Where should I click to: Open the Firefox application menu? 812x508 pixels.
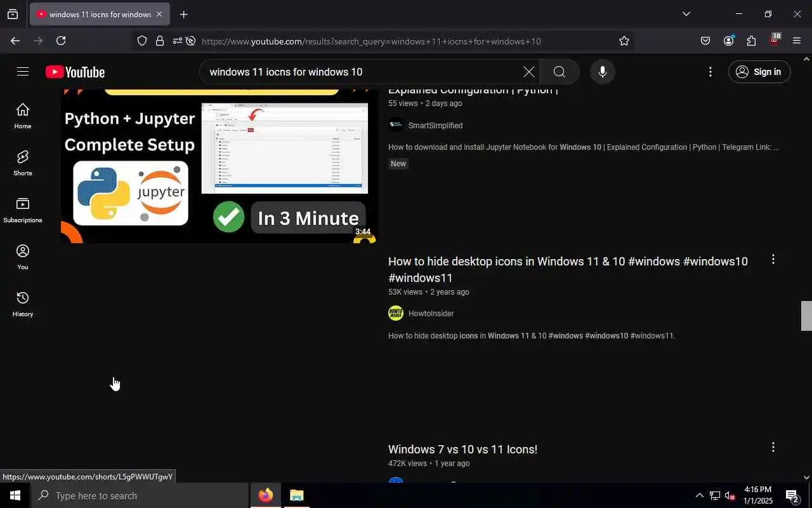(x=797, y=41)
